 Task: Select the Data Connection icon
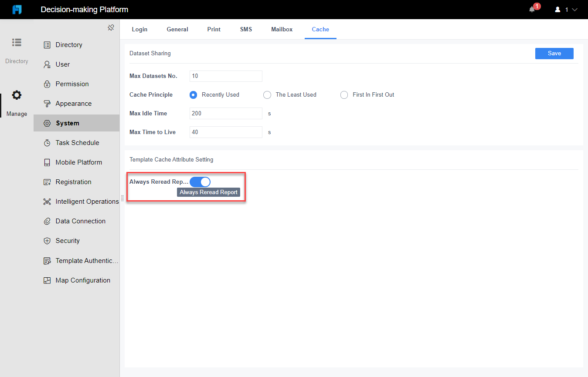click(47, 221)
